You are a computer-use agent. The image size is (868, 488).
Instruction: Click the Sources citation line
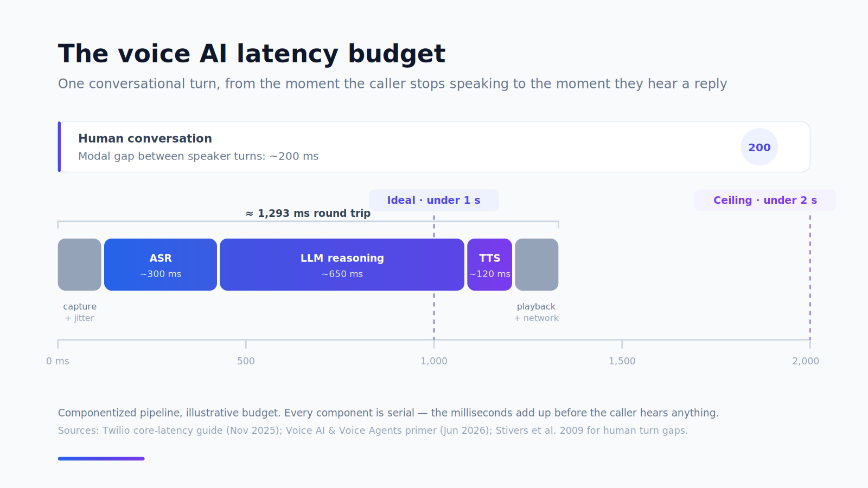373,431
